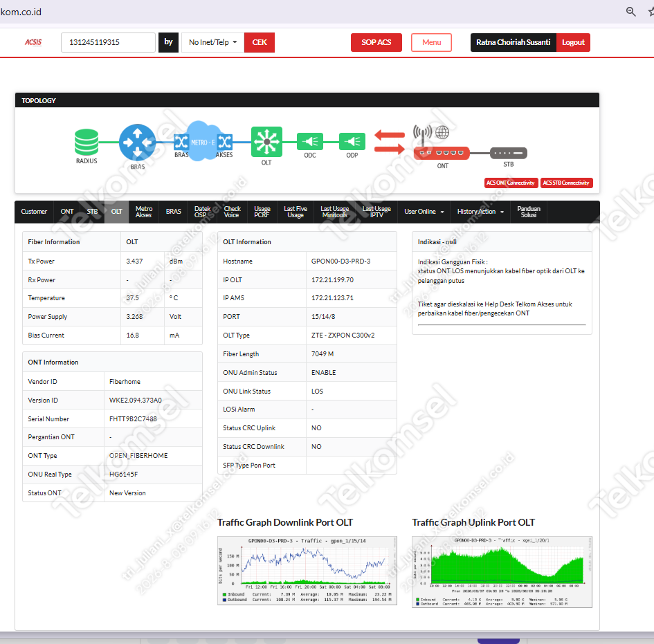Open the Last Usage Minitools tab
This screenshot has height=644, width=654.
pyautogui.click(x=334, y=212)
